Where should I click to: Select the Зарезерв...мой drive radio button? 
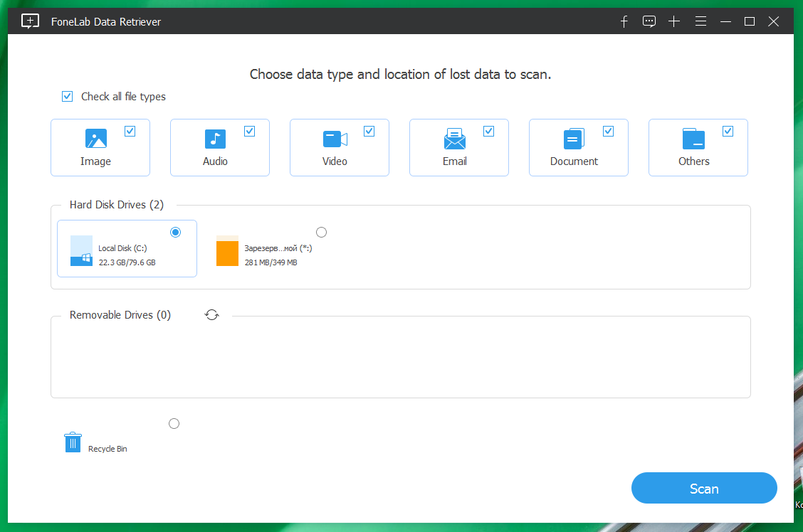tap(321, 232)
